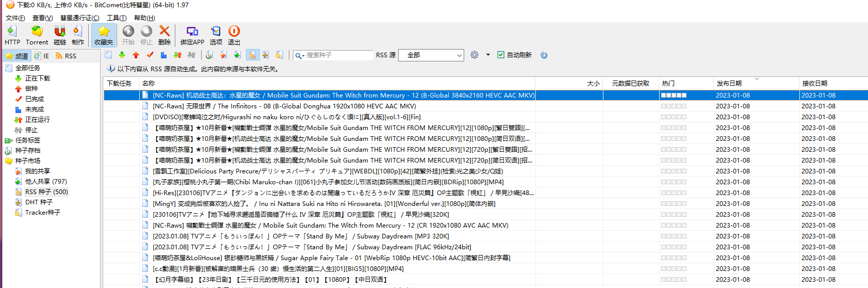Click the lightning DHT torrents filter icon
This screenshot has height=288, width=868.
265,55
